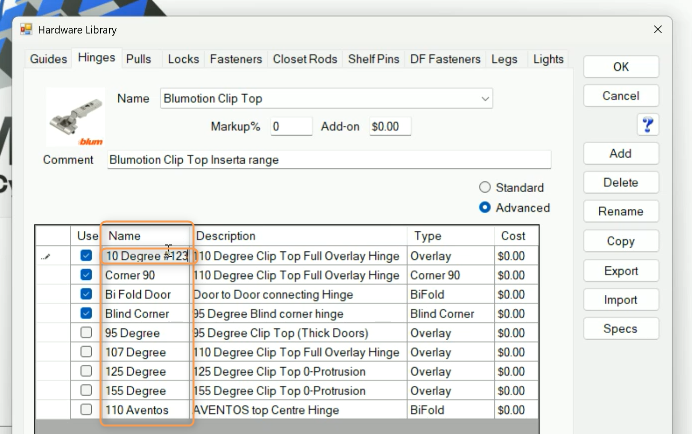Click the blue question mark help icon

[647, 125]
